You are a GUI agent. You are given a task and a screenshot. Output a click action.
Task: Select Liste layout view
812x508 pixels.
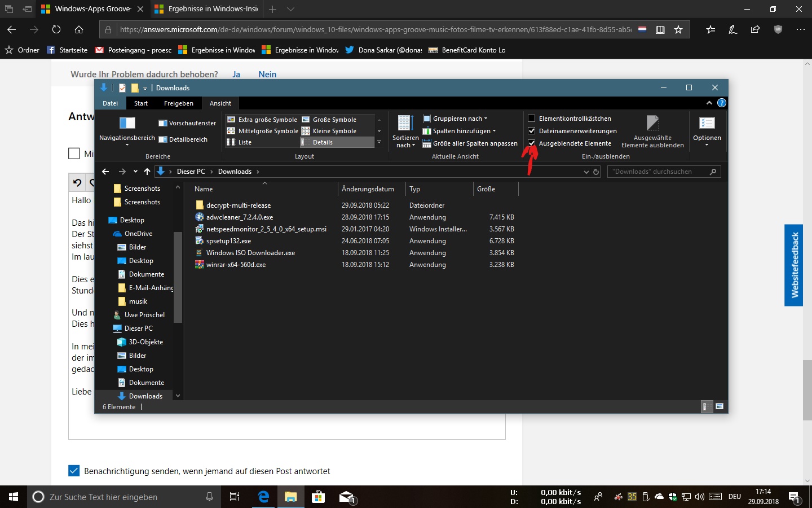pos(239,142)
